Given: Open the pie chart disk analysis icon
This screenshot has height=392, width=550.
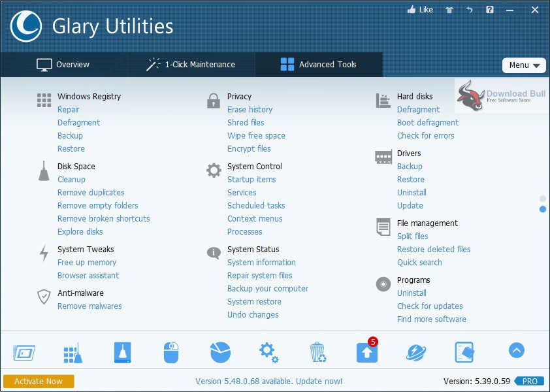Looking at the screenshot, I should (x=220, y=352).
